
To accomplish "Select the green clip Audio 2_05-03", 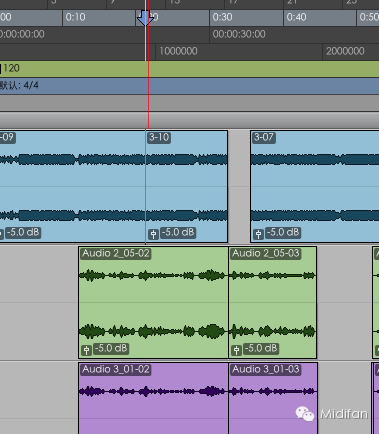I will click(273, 303).
